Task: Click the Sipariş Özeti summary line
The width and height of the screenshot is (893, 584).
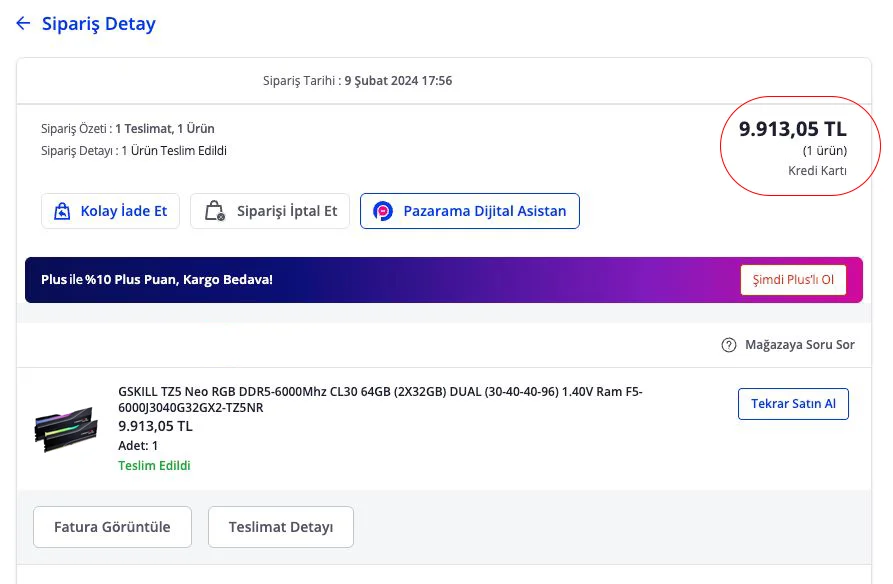Action: pyautogui.click(x=128, y=129)
